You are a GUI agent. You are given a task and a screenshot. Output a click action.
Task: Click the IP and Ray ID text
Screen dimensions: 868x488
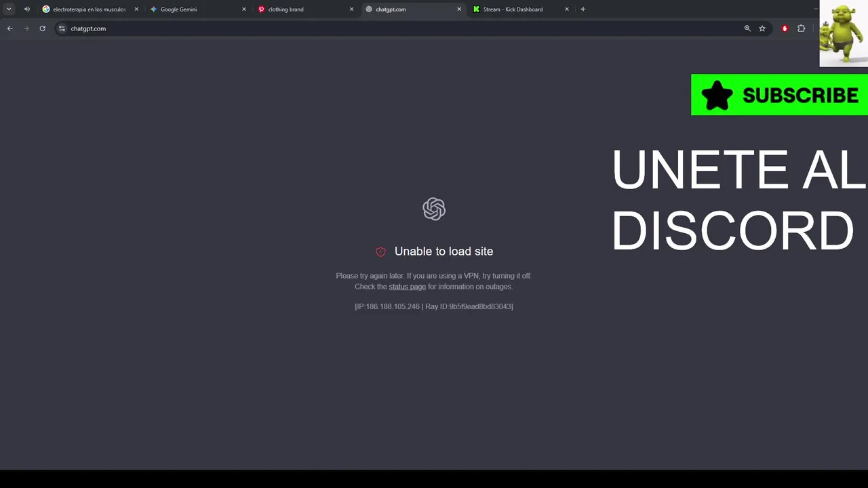434,306
